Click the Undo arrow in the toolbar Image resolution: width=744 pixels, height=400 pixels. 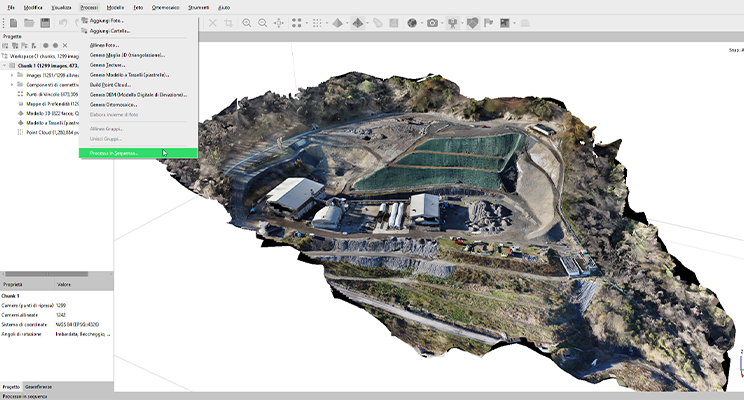pos(63,23)
